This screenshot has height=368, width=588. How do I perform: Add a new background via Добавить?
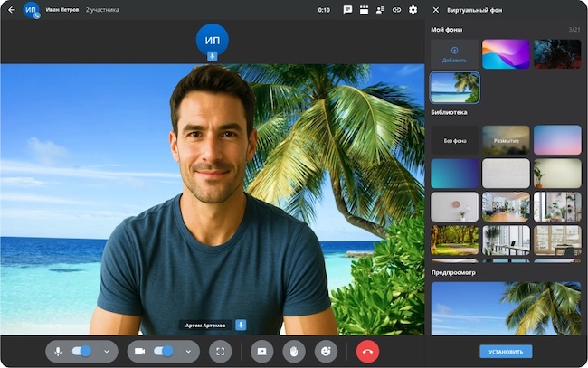454,54
